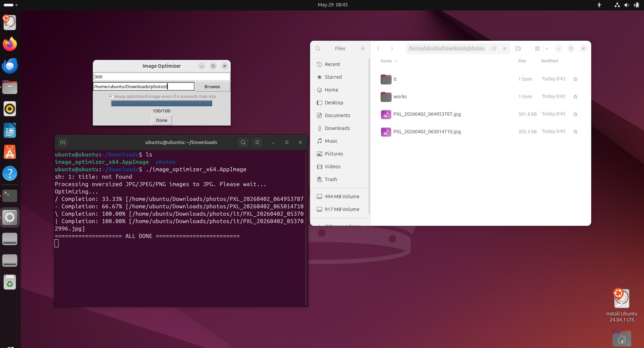The height and width of the screenshot is (348, 644).
Task: Click the Activities workspace indicator
Action: (x=10, y=5)
